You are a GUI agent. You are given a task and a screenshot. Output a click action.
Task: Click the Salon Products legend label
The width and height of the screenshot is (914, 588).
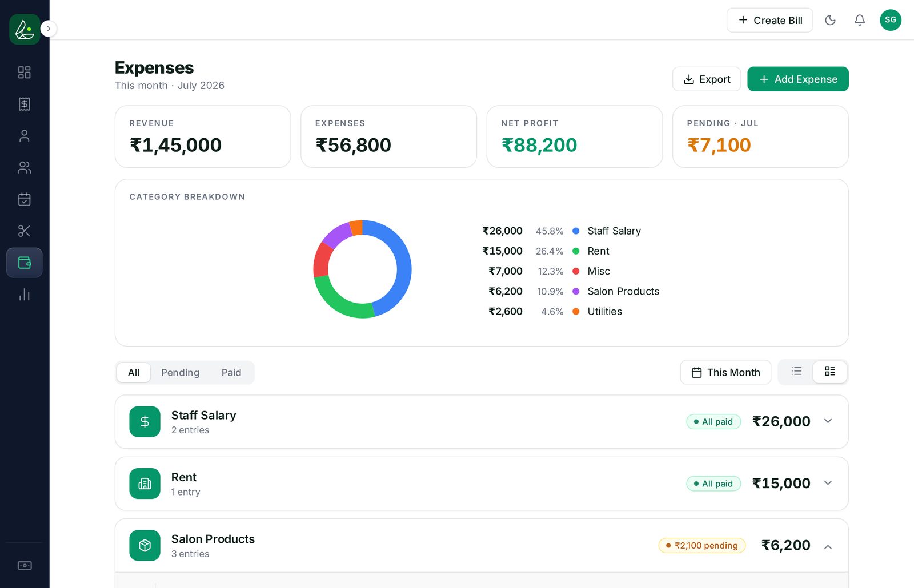point(623,292)
